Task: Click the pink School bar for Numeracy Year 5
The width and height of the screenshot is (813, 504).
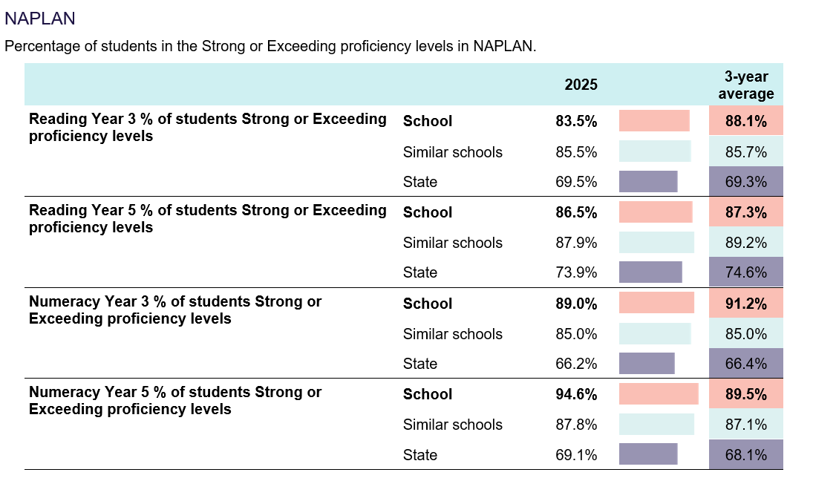Action: (659, 394)
